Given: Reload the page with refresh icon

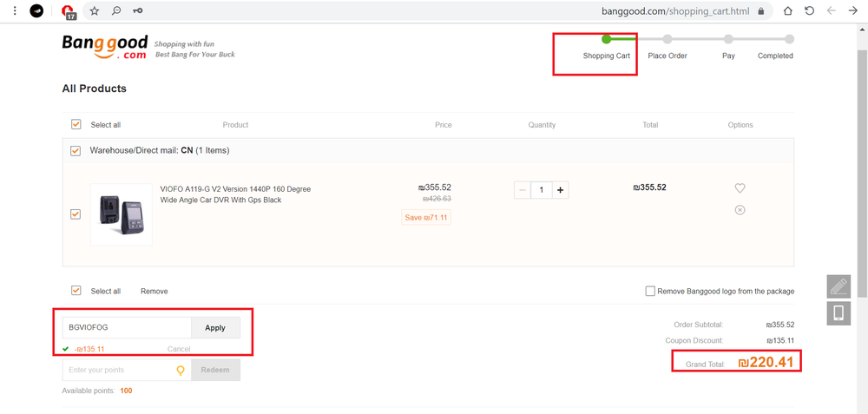Looking at the screenshot, I should pos(809,10).
